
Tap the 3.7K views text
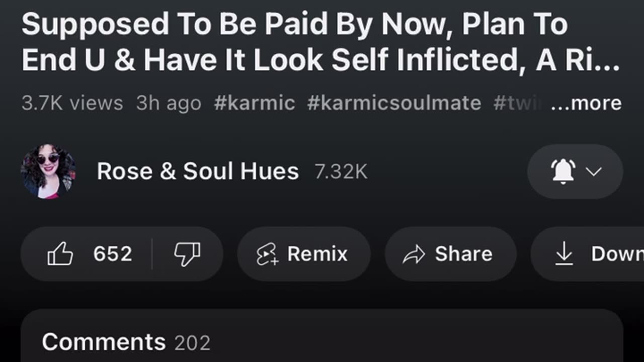(x=72, y=103)
